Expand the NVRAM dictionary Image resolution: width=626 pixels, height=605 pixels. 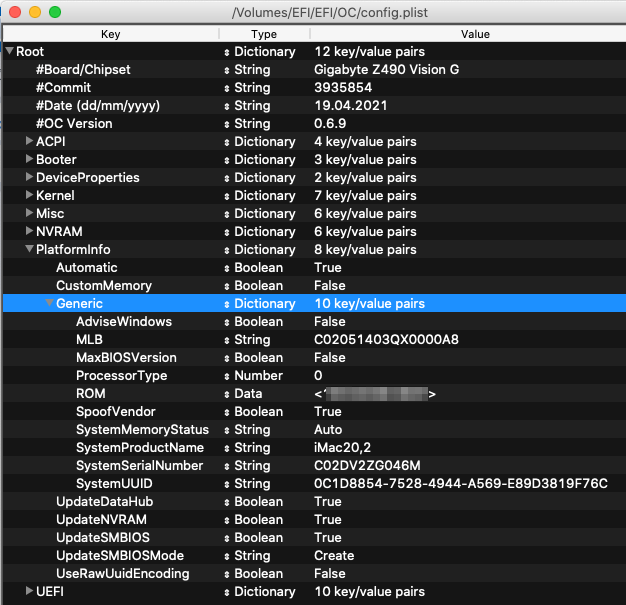[29, 230]
